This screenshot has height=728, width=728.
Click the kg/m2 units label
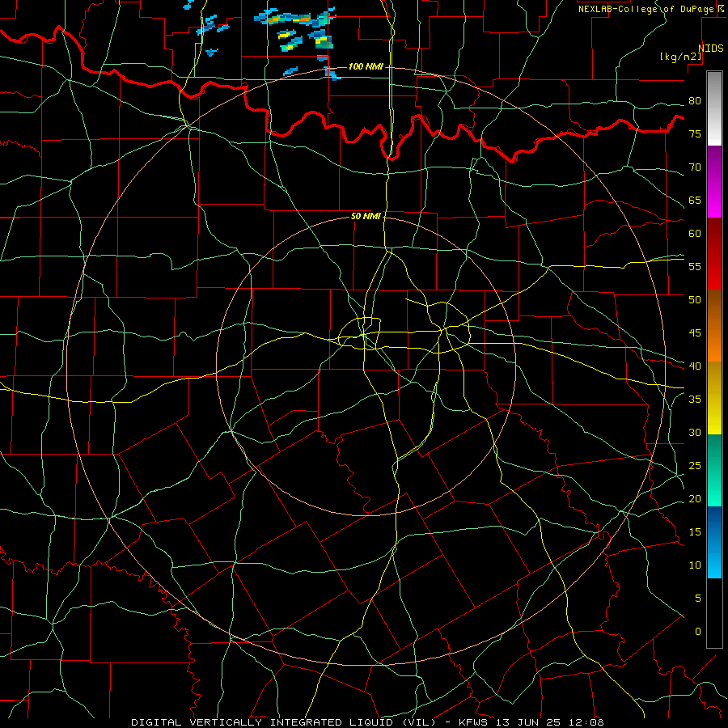coord(680,57)
